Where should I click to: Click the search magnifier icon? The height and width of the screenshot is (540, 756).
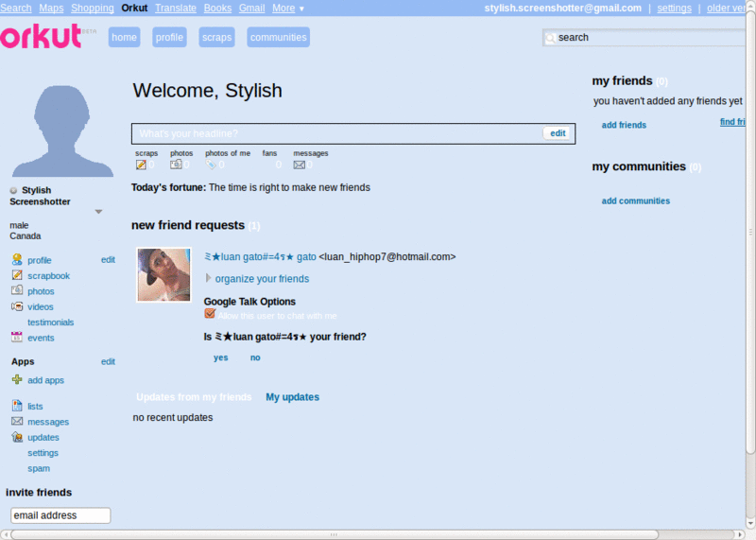(x=550, y=38)
